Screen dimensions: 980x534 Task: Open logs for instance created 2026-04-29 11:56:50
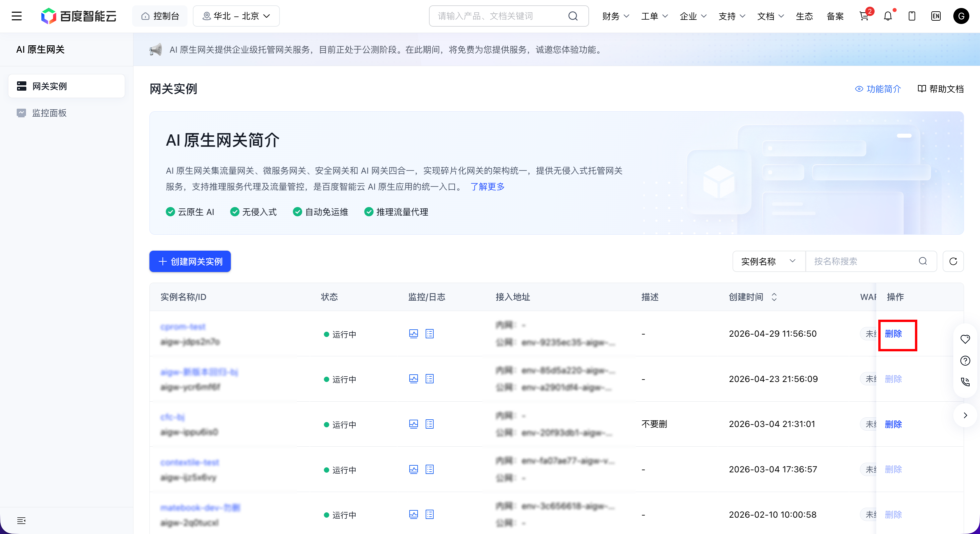click(430, 334)
